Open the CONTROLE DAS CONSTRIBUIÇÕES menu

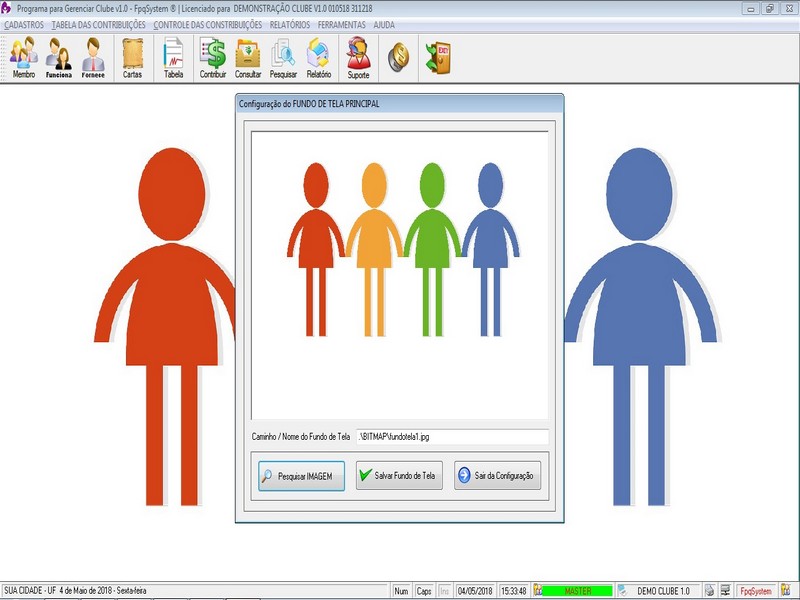tap(208, 25)
